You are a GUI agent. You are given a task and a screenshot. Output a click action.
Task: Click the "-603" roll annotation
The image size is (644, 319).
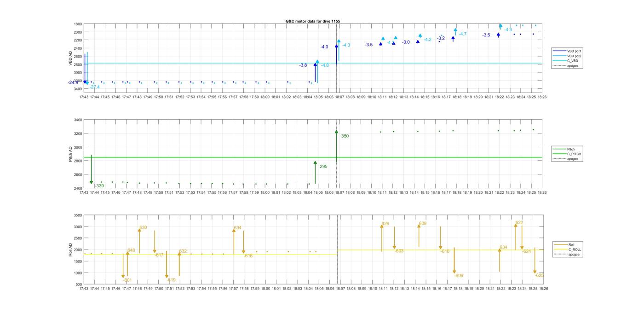[398, 251]
